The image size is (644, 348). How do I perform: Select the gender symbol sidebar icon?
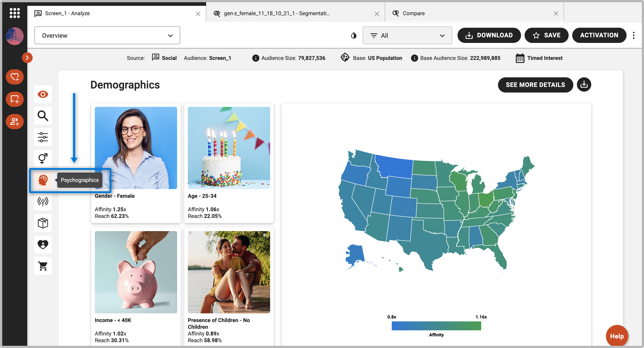(x=43, y=158)
